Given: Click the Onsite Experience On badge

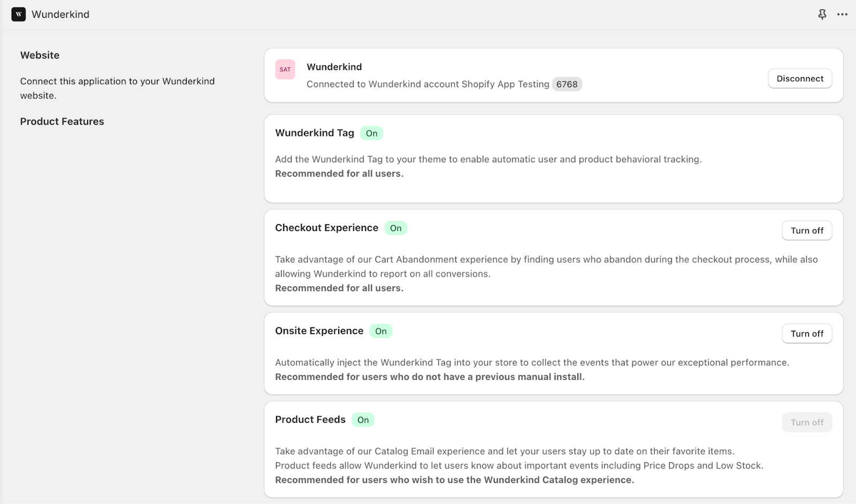Looking at the screenshot, I should tap(380, 331).
